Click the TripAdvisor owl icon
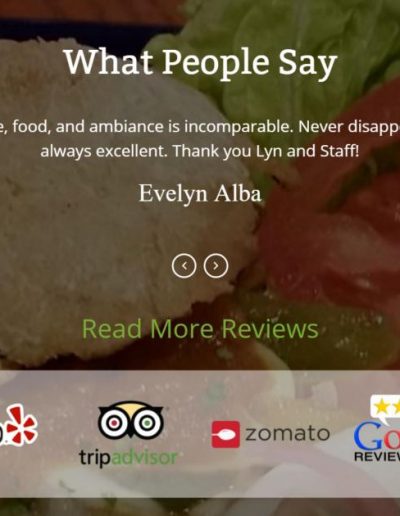The width and height of the screenshot is (400, 516). coord(131,420)
